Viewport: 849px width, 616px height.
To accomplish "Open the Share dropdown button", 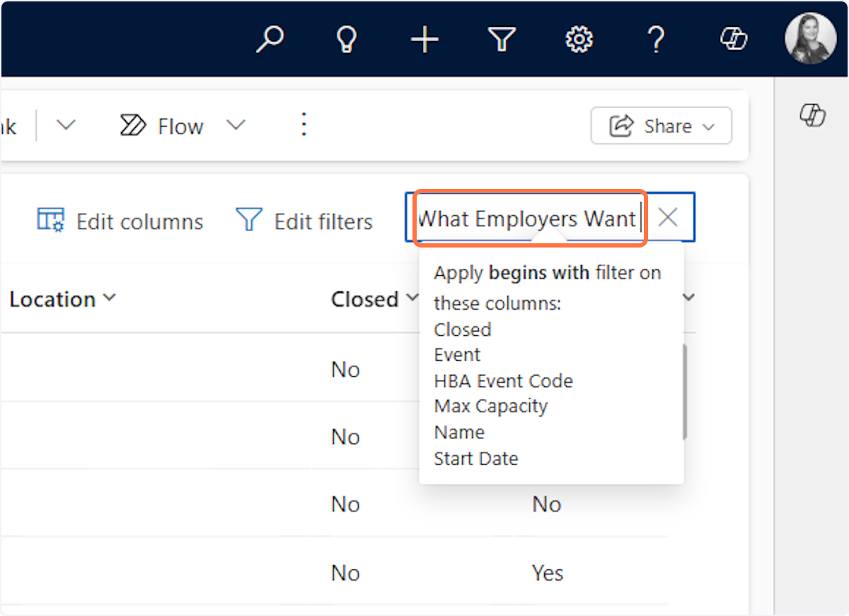I will click(661, 126).
